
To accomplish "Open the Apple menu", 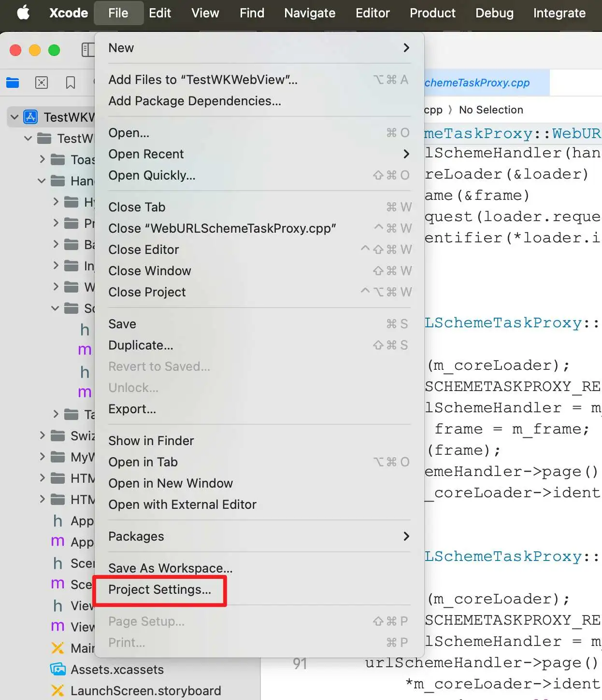I will 23,13.
